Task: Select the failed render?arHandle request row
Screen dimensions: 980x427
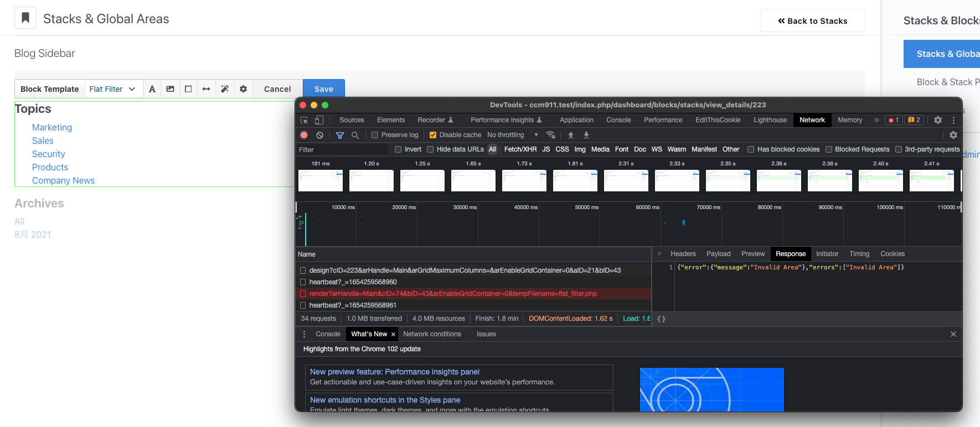Action: coord(473,294)
